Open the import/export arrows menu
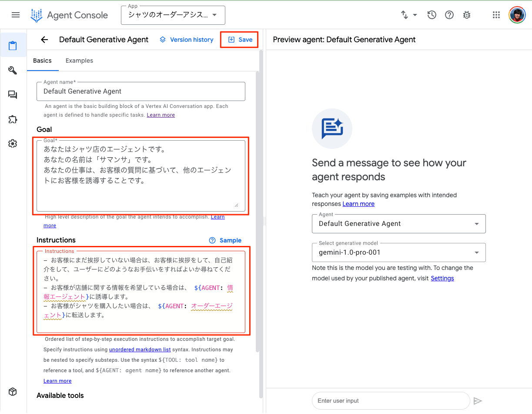 click(x=409, y=15)
